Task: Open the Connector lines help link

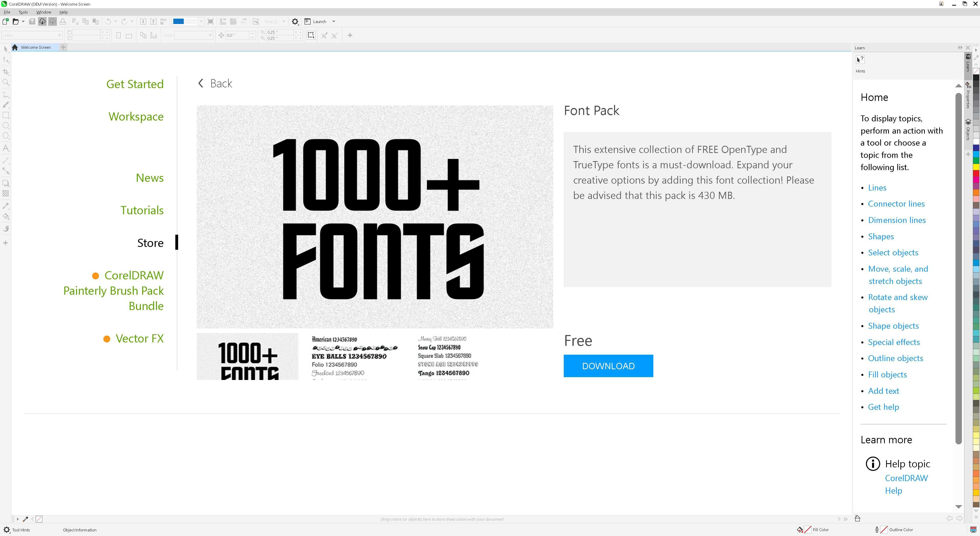Action: [896, 204]
